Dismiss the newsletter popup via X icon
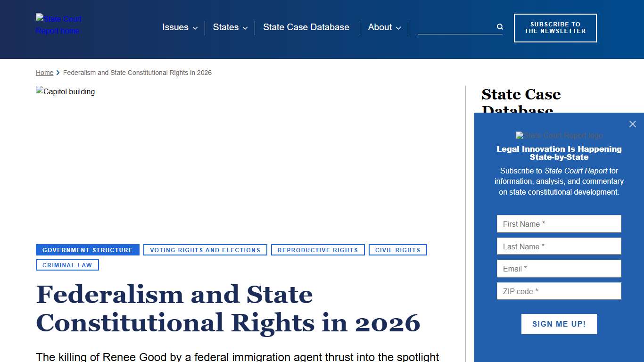 click(632, 124)
